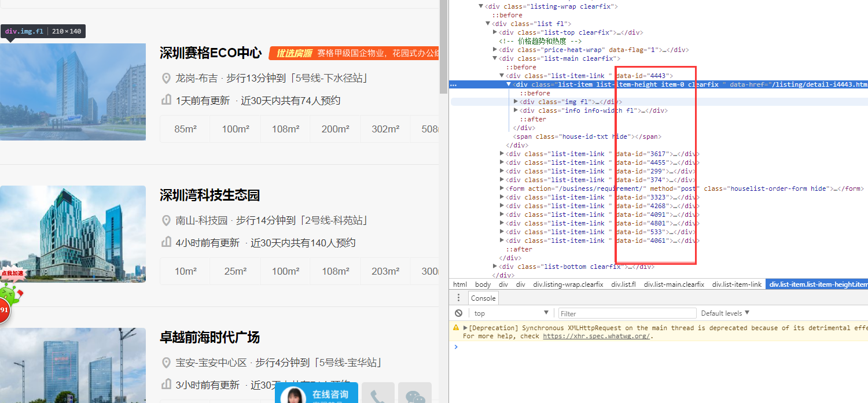Collapse list-item-link node with data-id 4443
This screenshot has height=403, width=868.
click(x=502, y=76)
